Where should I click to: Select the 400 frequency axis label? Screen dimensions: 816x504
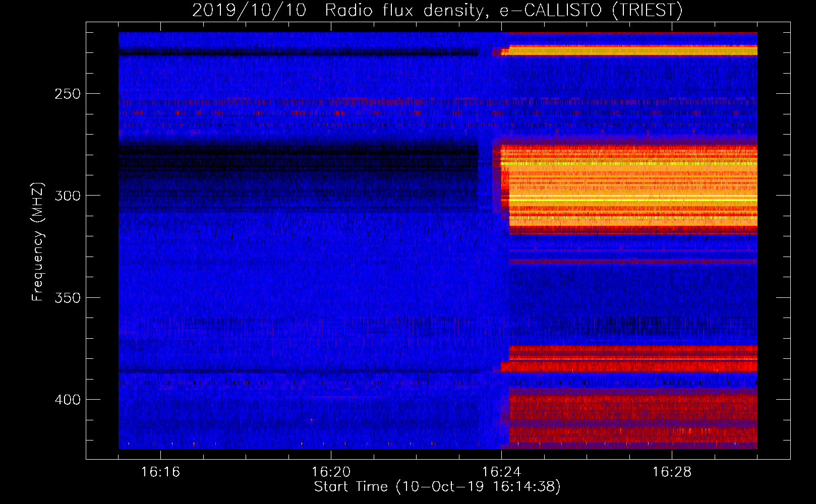[68, 400]
